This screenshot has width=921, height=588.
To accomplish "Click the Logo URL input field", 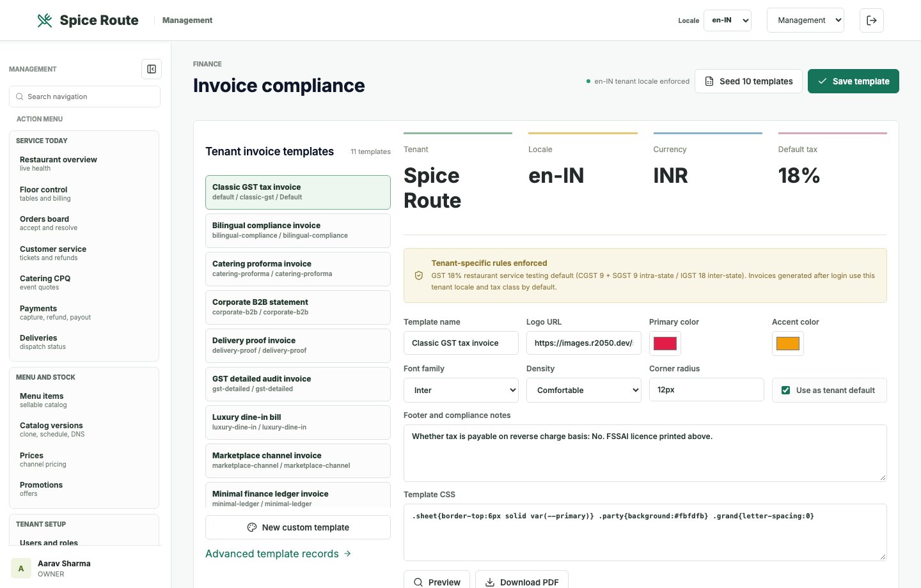I will click(x=584, y=343).
